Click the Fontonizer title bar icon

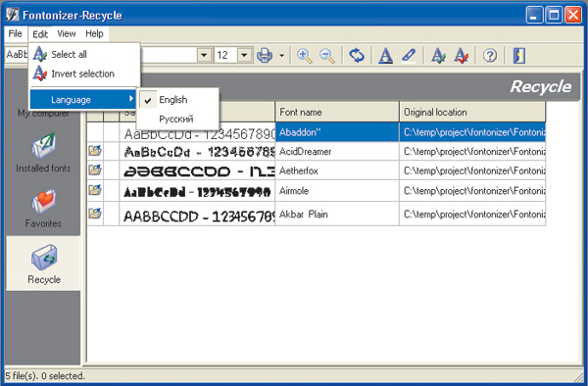coord(12,15)
